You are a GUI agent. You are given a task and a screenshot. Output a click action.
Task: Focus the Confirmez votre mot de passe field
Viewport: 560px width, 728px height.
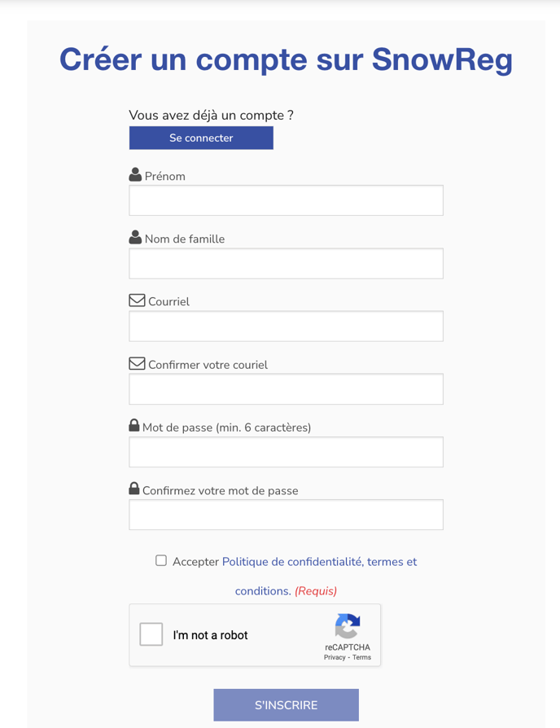[x=287, y=515]
